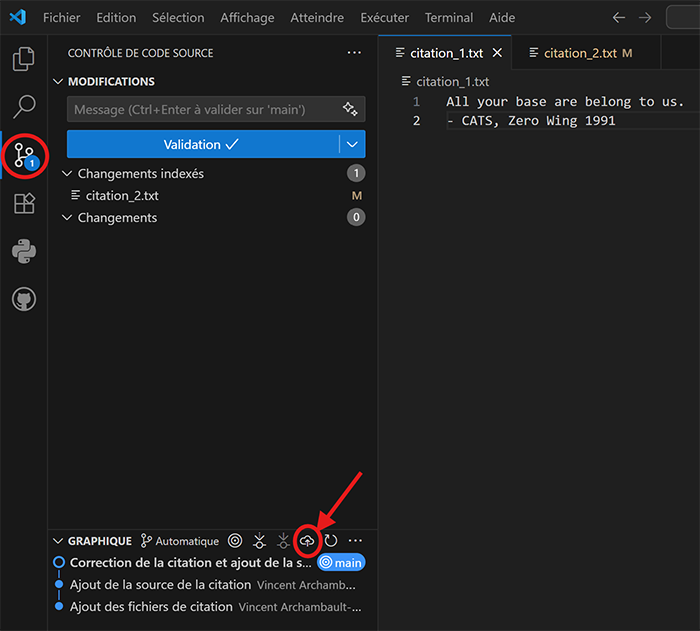Open the GitHub view in activity bar
Viewport: 700px width, 631px height.
click(23, 299)
